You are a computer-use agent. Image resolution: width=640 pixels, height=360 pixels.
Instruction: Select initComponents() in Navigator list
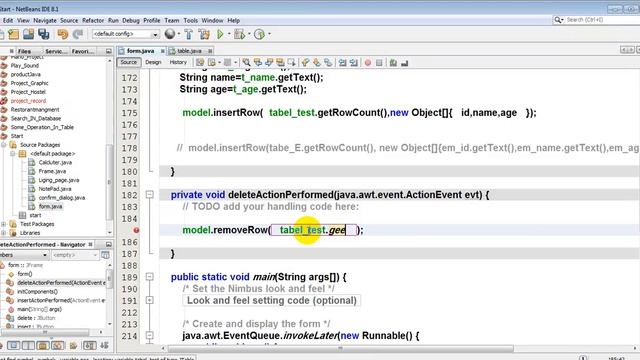coord(37,292)
